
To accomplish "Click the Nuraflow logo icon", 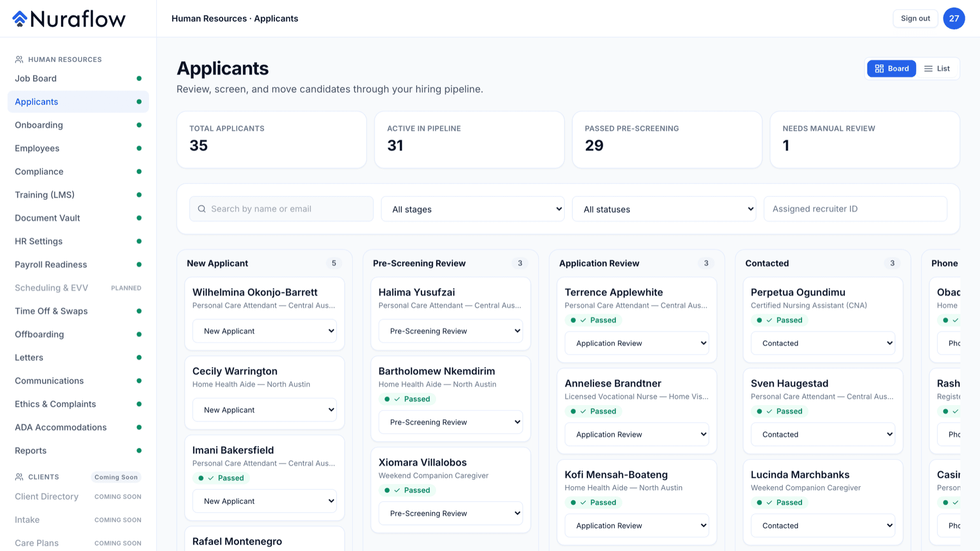I will [x=20, y=19].
